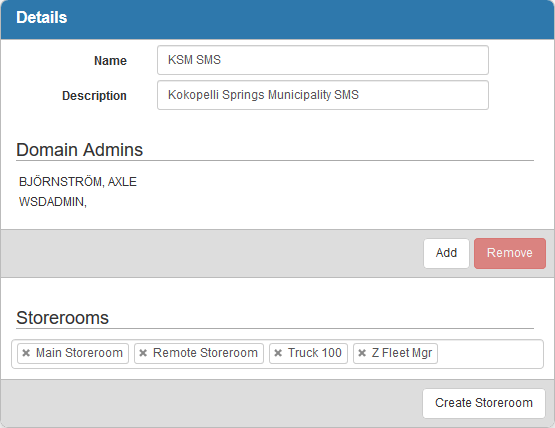Image resolution: width=555 pixels, height=428 pixels.
Task: Remove Main Storeroom tag via x icon
Action: pos(26,353)
